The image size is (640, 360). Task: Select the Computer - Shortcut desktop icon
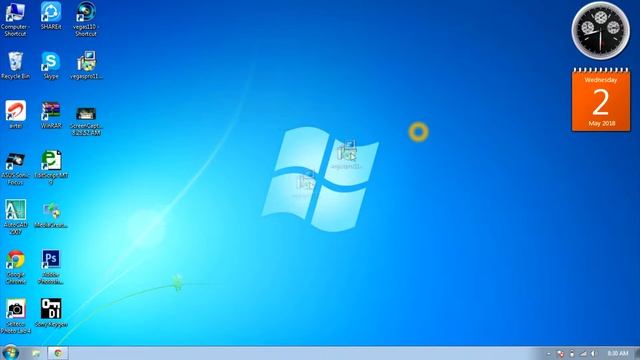click(x=15, y=19)
